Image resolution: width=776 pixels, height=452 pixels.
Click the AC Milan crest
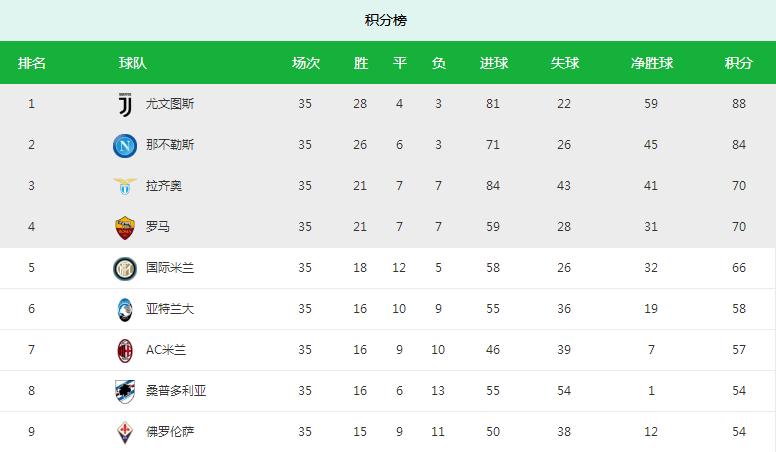125,350
